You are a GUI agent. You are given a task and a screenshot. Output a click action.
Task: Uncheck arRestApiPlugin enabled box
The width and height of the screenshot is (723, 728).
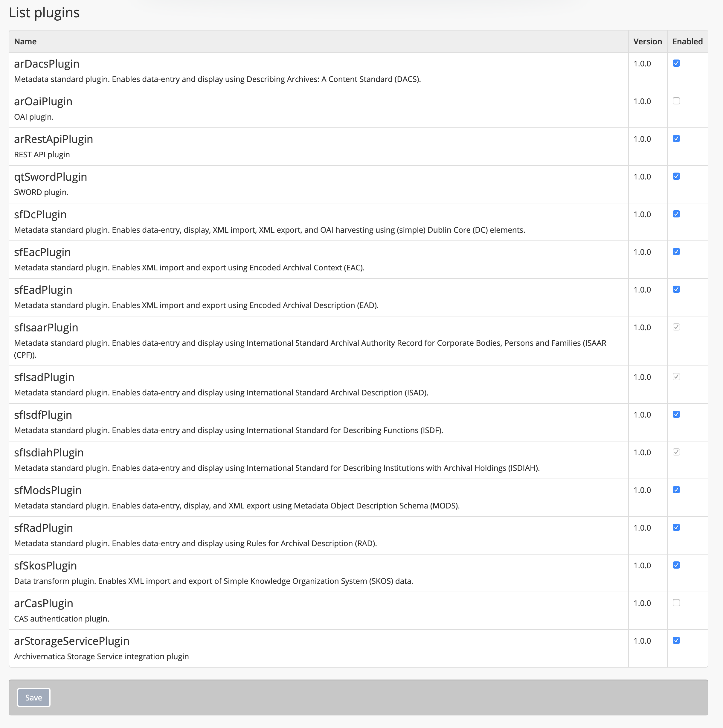pos(676,139)
